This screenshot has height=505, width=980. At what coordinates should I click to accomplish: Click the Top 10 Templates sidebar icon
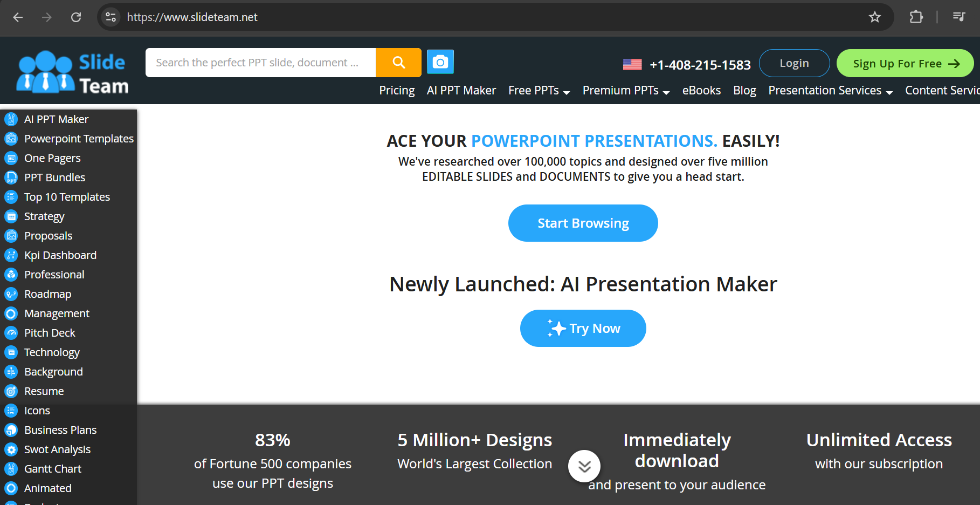tap(11, 197)
